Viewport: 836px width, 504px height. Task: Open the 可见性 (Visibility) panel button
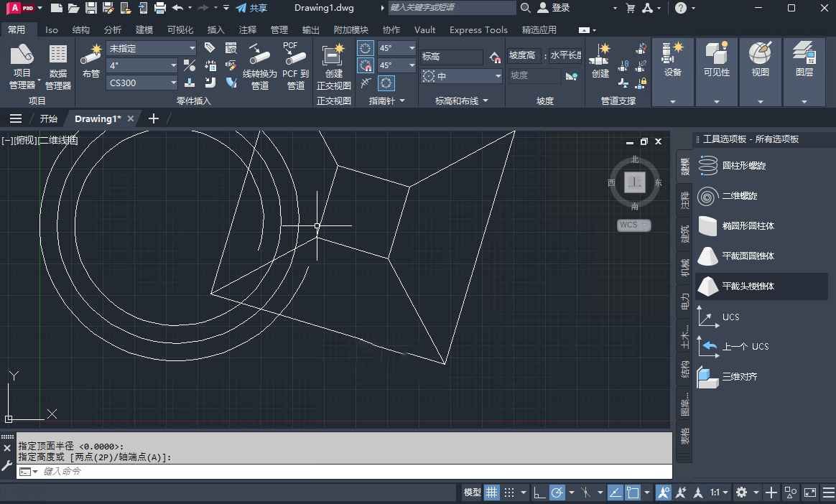tap(716, 71)
